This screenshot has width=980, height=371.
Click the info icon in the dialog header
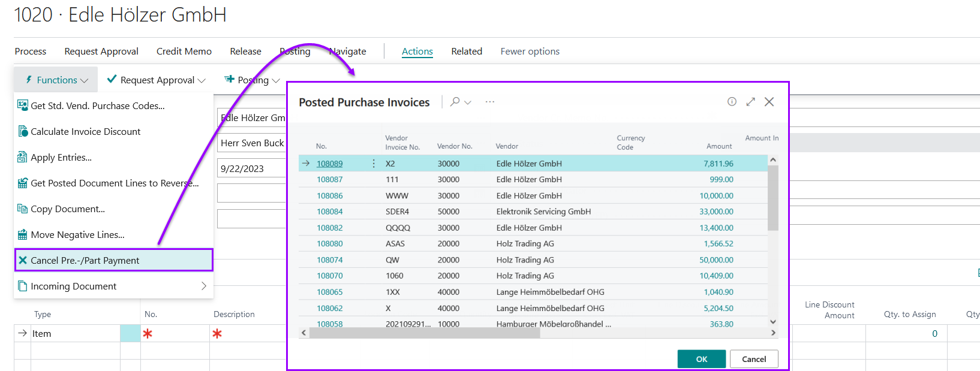732,102
